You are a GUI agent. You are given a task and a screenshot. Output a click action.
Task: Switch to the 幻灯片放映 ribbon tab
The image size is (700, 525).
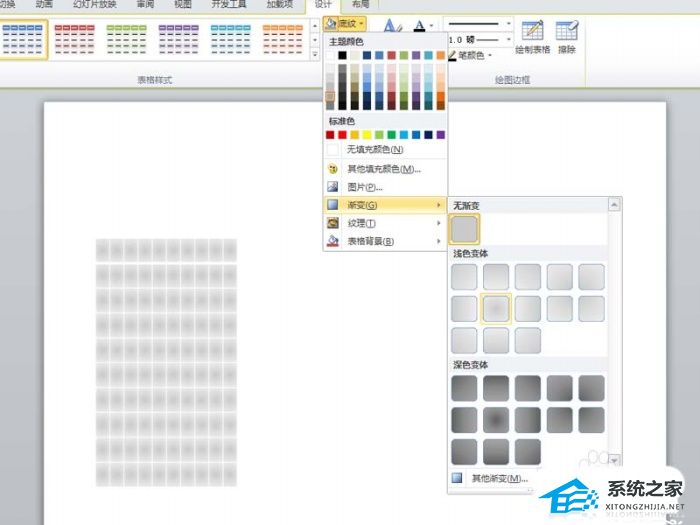coord(95,4)
